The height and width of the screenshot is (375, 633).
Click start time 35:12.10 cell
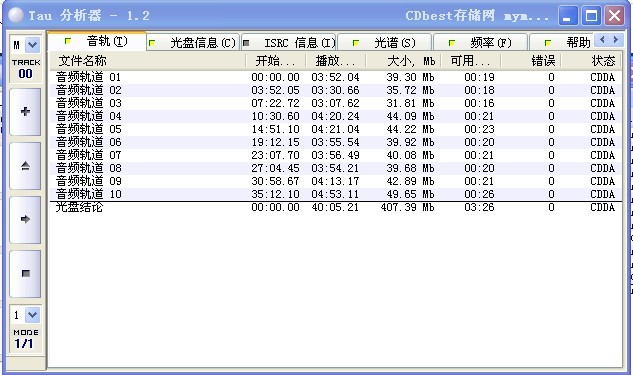[275, 194]
